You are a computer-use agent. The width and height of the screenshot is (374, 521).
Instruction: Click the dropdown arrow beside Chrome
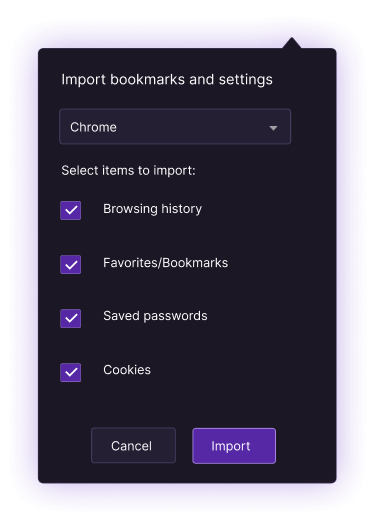[273, 128]
